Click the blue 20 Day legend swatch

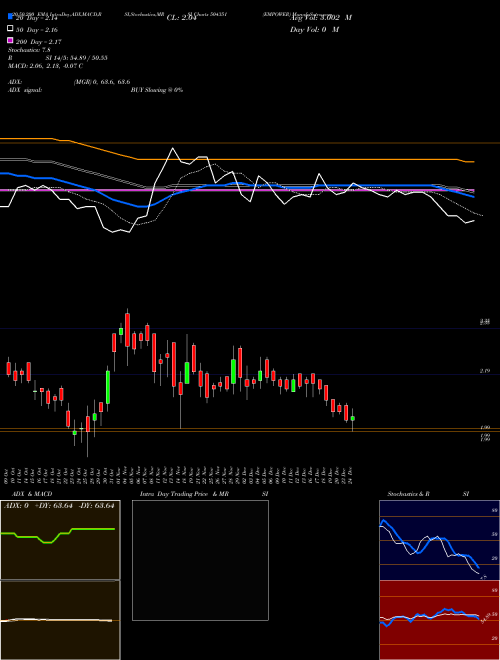coord(10,16)
